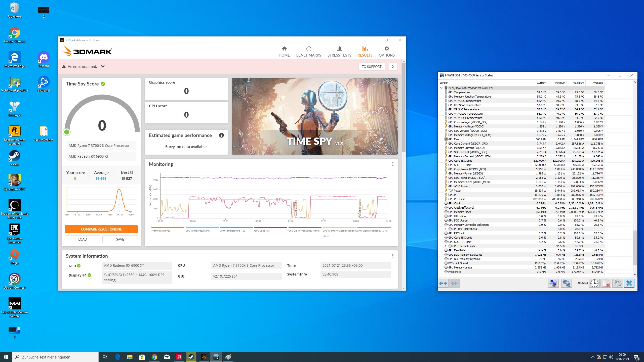Image resolution: width=644 pixels, height=362 pixels.
Task: Click info icon beside Estimated game performance
Action: [221, 135]
